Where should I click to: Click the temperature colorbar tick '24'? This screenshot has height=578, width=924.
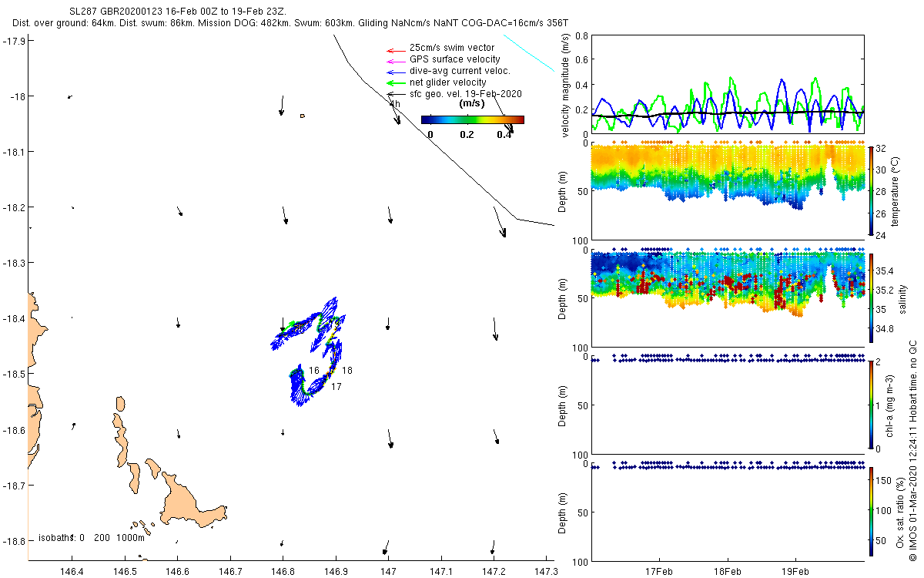[882, 234]
